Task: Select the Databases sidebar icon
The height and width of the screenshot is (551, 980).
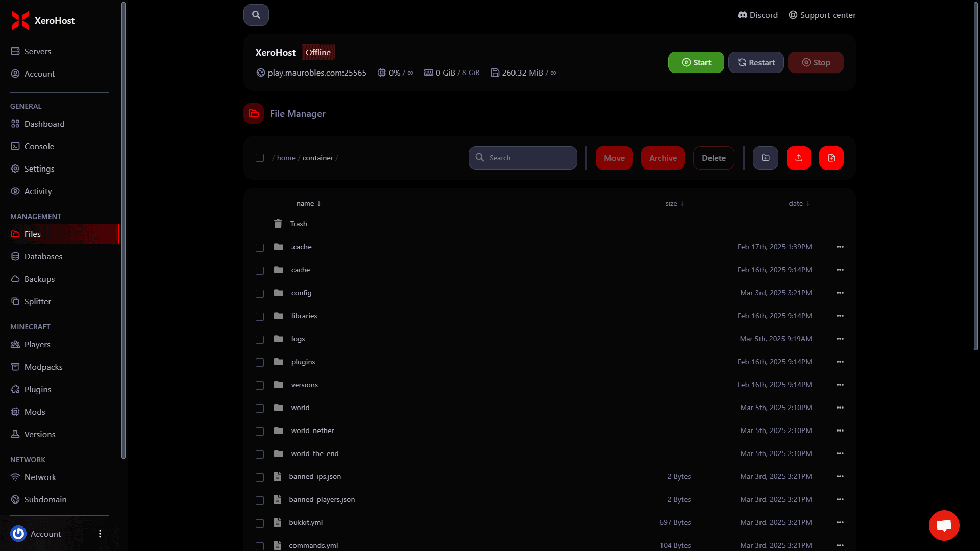Action: coord(15,256)
